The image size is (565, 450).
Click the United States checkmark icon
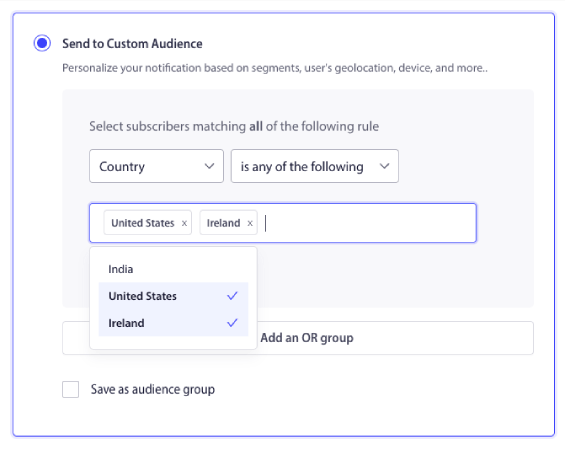[232, 296]
